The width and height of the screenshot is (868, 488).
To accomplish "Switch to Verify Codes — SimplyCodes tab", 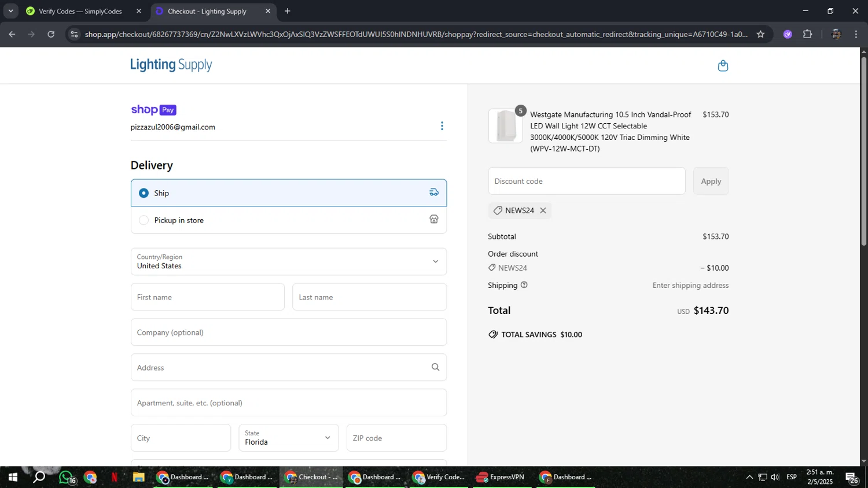I will click(80, 11).
